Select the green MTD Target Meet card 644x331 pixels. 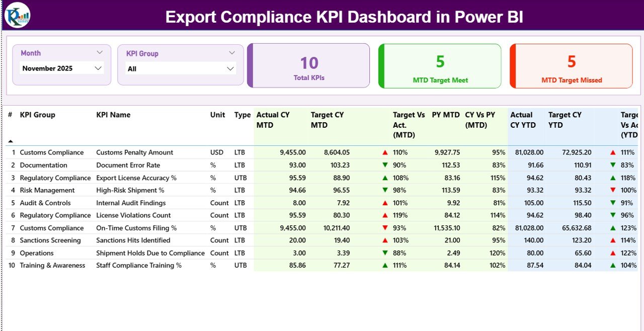point(439,65)
